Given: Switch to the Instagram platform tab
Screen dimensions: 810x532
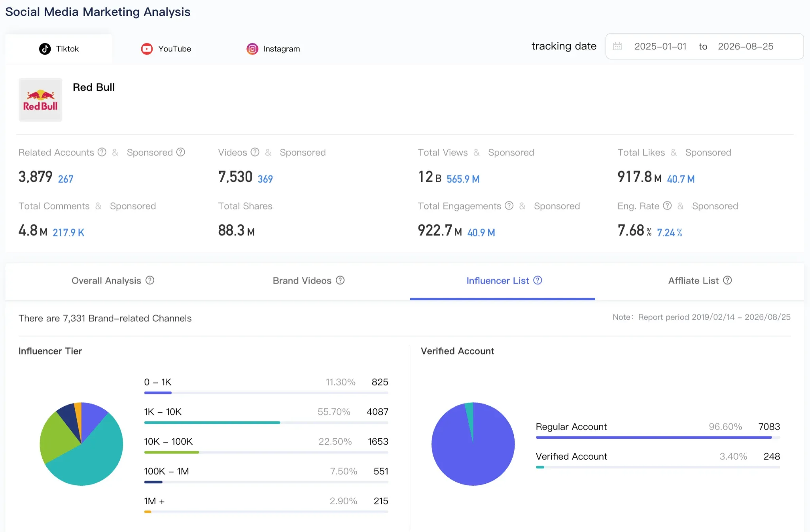Looking at the screenshot, I should pos(273,49).
